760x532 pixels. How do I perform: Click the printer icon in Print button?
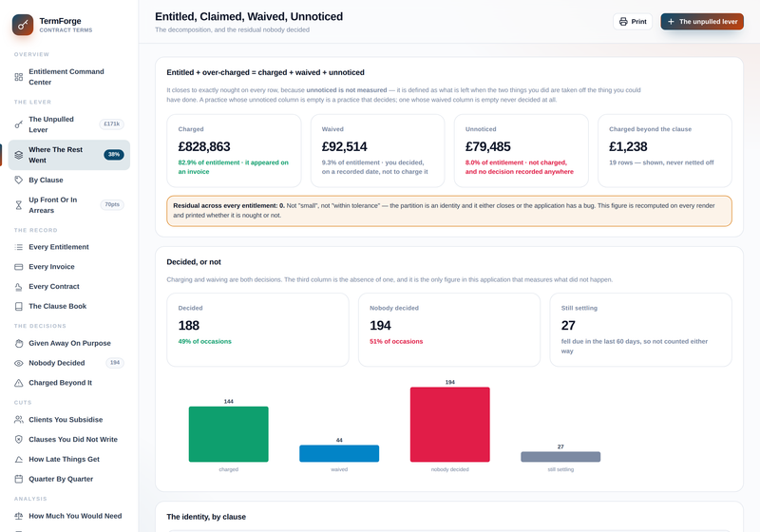(x=623, y=21)
